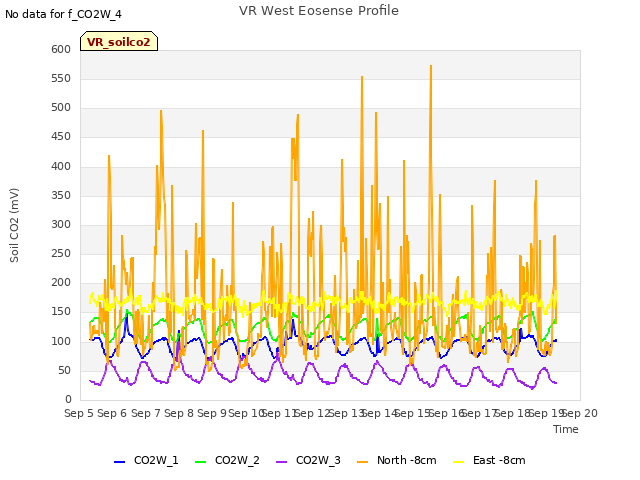Screen dimensions: 640x480
Task: Click the 450 y-axis tick label
Action: pos(61,137)
